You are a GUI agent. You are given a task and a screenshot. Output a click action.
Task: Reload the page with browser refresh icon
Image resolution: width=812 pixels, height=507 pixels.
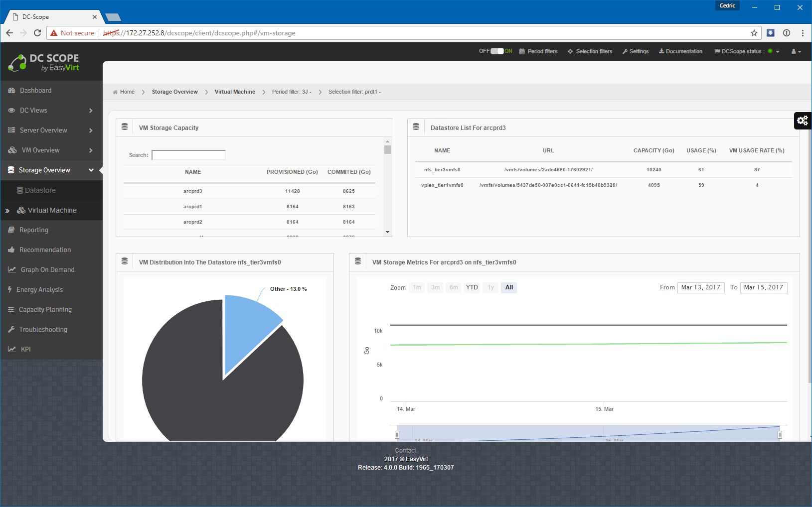click(x=37, y=33)
